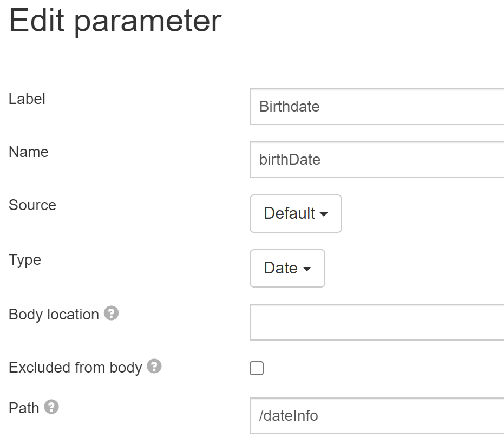Click the Excluded from body help icon
This screenshot has width=504, height=444.
pos(154,367)
